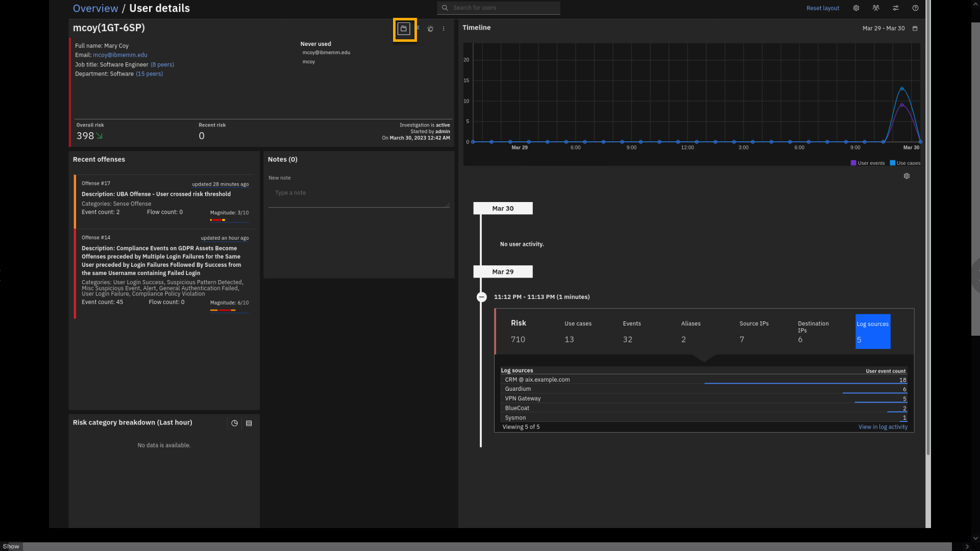Click the filter sliders icon in header

895,8
